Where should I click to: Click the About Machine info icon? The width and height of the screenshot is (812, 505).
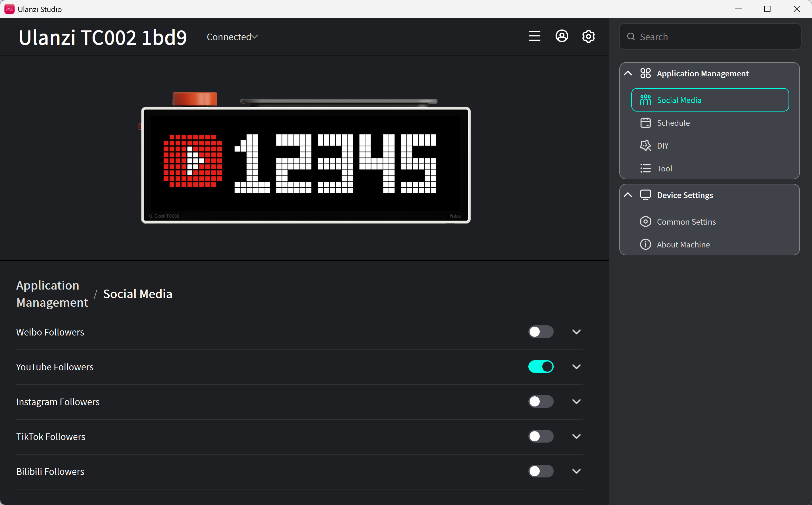point(645,245)
